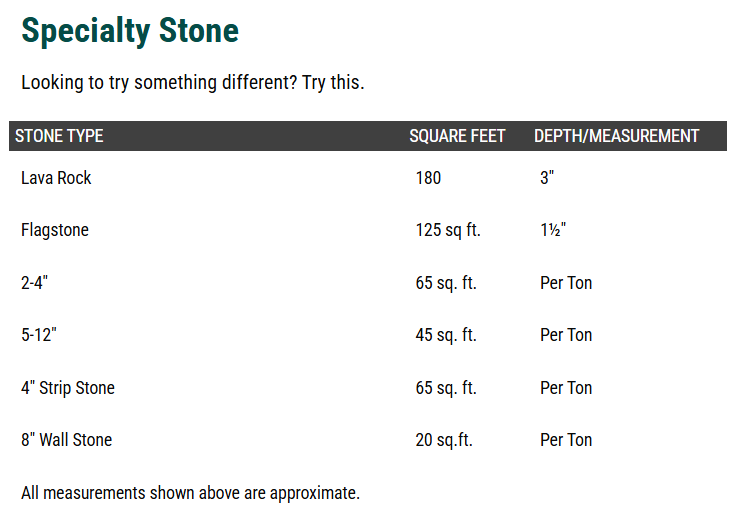Click the 125 sq ft. value
The width and height of the screenshot is (756, 526).
(x=448, y=230)
